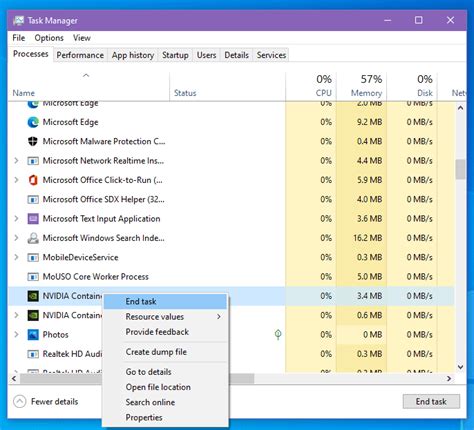Click the vertical scrollbar down arrow
Image resolution: width=474 pixels, height=430 pixels.
(460, 367)
